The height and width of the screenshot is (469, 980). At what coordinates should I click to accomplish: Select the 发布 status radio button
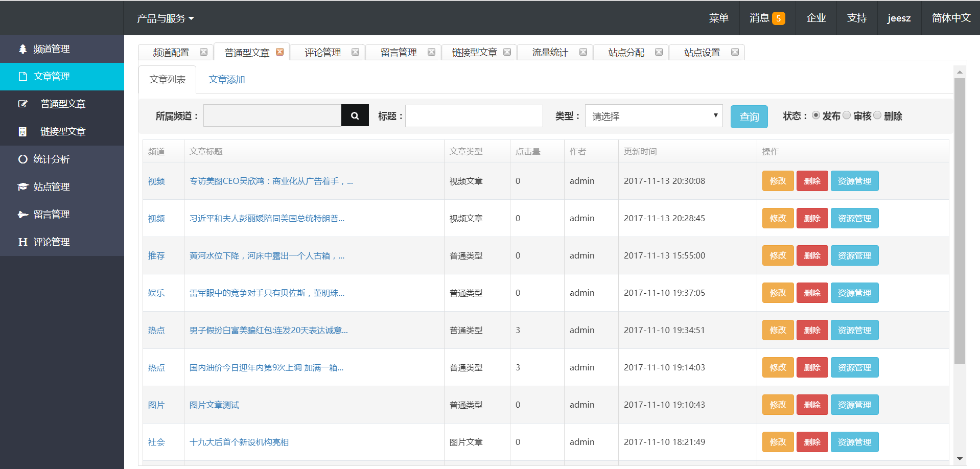tap(815, 115)
